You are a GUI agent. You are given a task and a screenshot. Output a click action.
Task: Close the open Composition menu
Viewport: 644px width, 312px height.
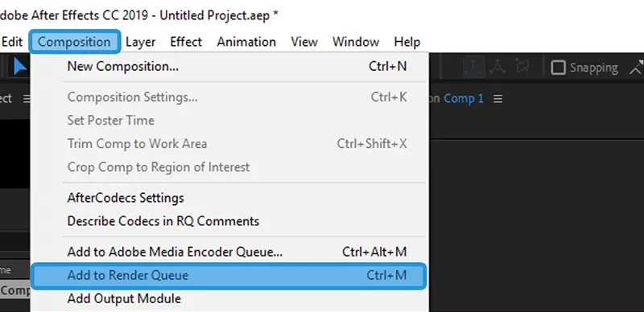point(74,42)
